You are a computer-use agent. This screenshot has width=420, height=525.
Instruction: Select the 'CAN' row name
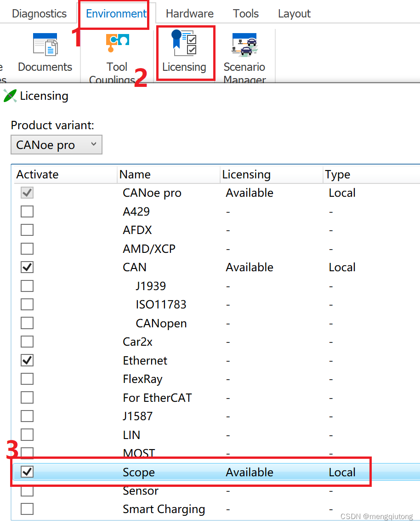pyautogui.click(x=135, y=267)
